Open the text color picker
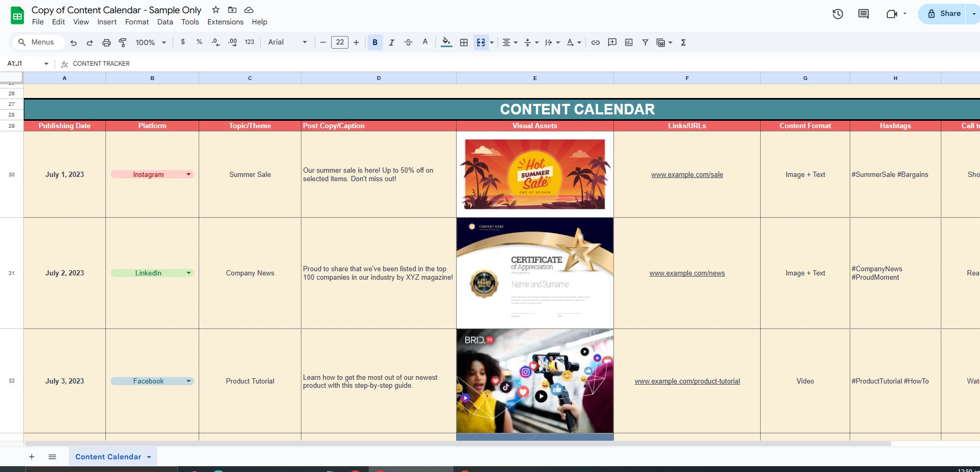The height and width of the screenshot is (472, 980). pyautogui.click(x=425, y=42)
